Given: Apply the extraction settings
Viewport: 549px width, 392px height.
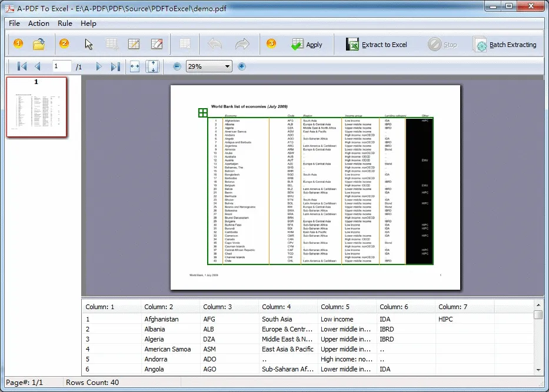Looking at the screenshot, I should point(305,44).
